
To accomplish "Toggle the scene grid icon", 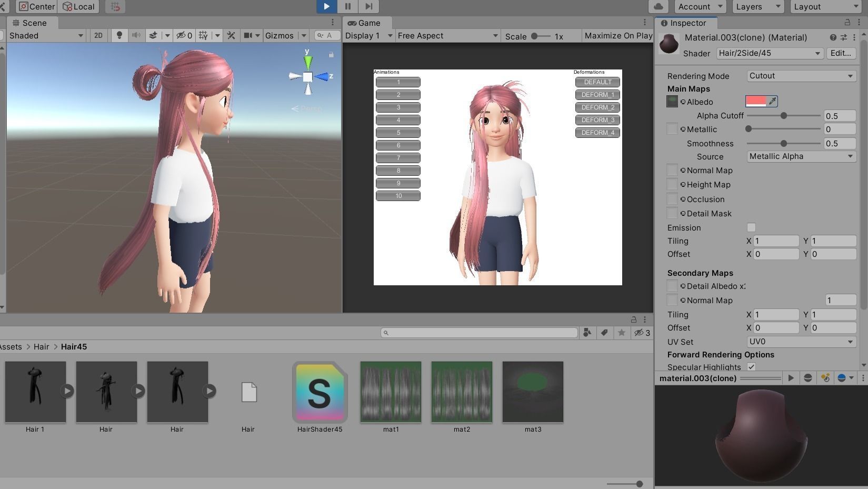I will [x=203, y=35].
